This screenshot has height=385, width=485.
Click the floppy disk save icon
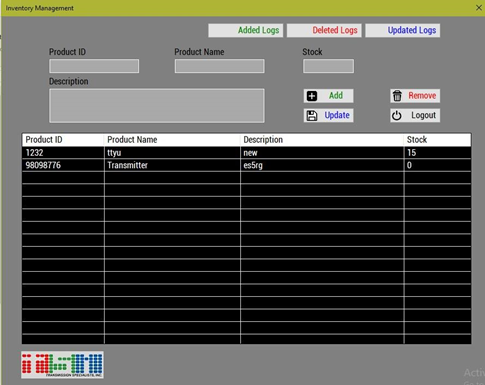(312, 116)
